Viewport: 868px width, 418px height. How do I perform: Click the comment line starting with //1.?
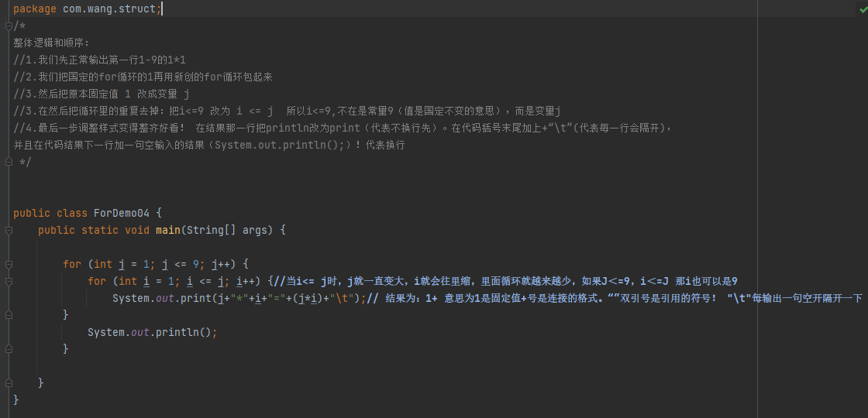point(99,60)
